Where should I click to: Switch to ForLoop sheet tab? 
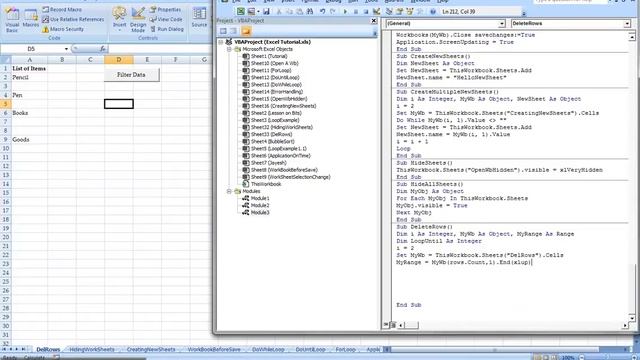click(345, 349)
